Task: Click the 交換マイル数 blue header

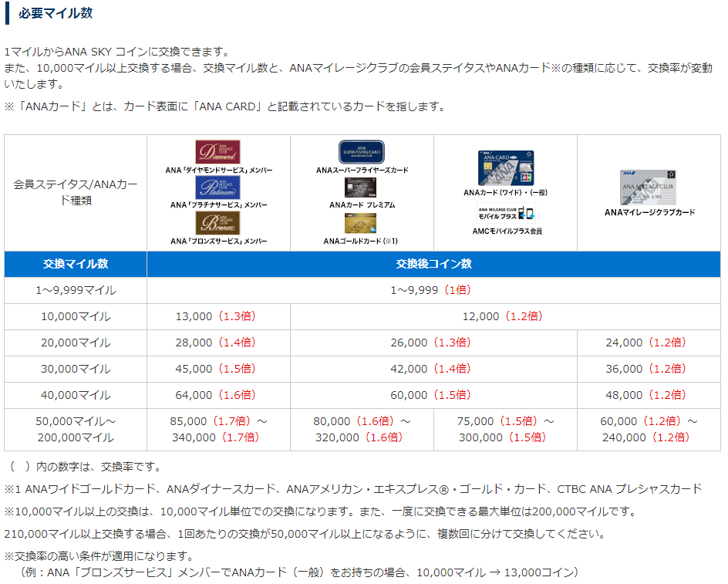Action: pyautogui.click(x=76, y=264)
